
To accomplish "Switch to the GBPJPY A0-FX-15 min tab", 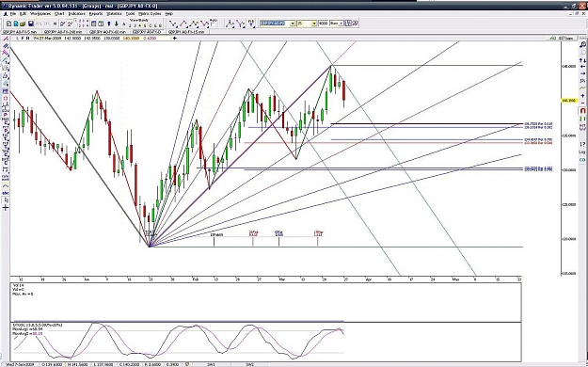I will 186,32.
